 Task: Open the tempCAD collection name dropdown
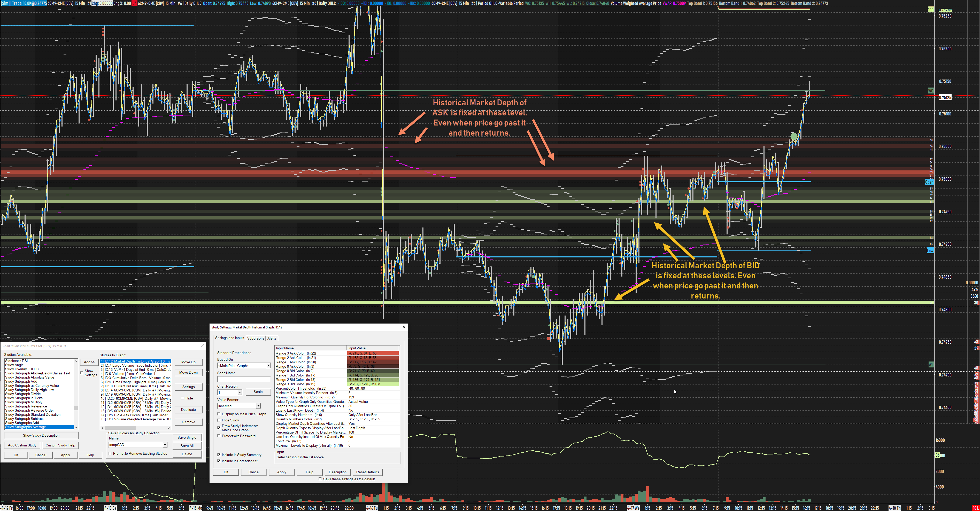point(165,445)
